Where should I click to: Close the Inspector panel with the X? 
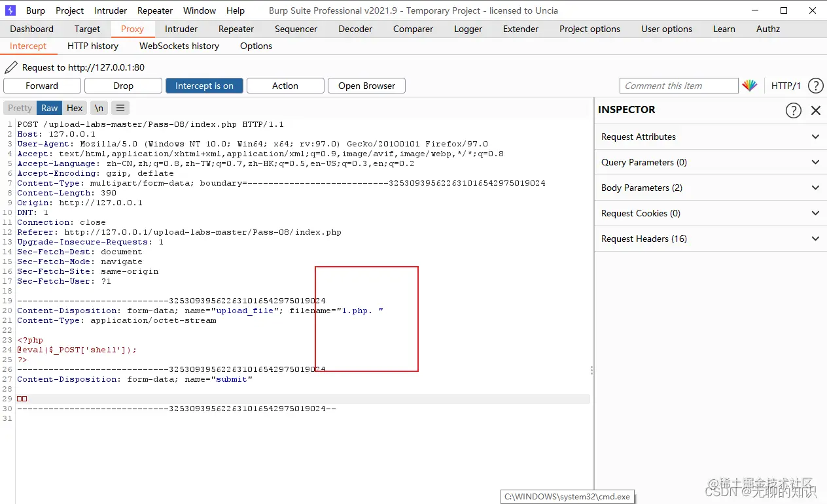pyautogui.click(x=816, y=110)
